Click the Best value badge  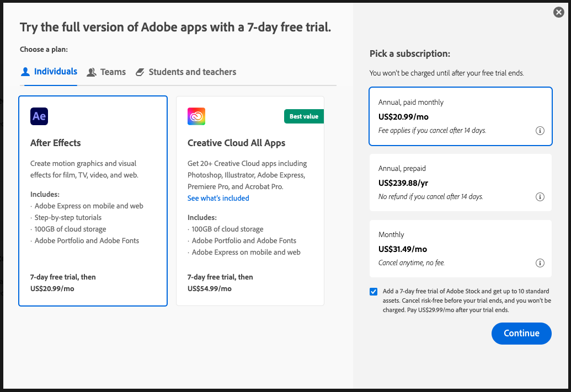(x=304, y=116)
